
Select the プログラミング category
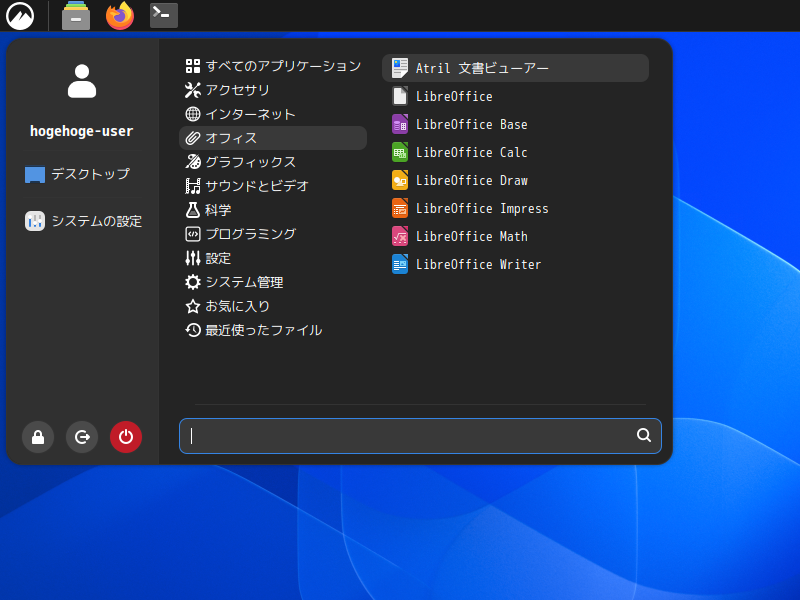pyautogui.click(x=273, y=234)
